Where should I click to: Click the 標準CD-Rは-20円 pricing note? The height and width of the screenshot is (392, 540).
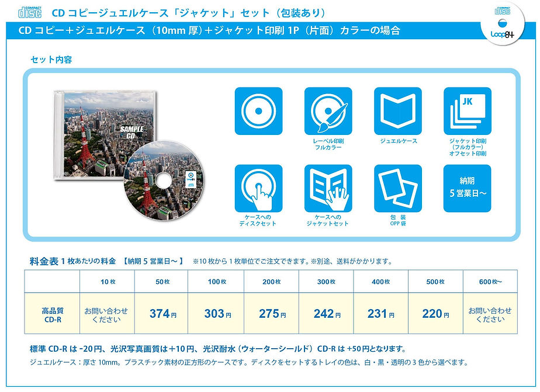[x=218, y=349]
